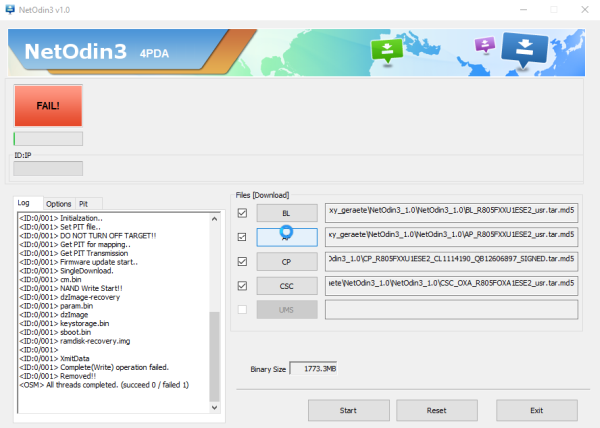Uncheck the CP file checkbox

[242, 262]
